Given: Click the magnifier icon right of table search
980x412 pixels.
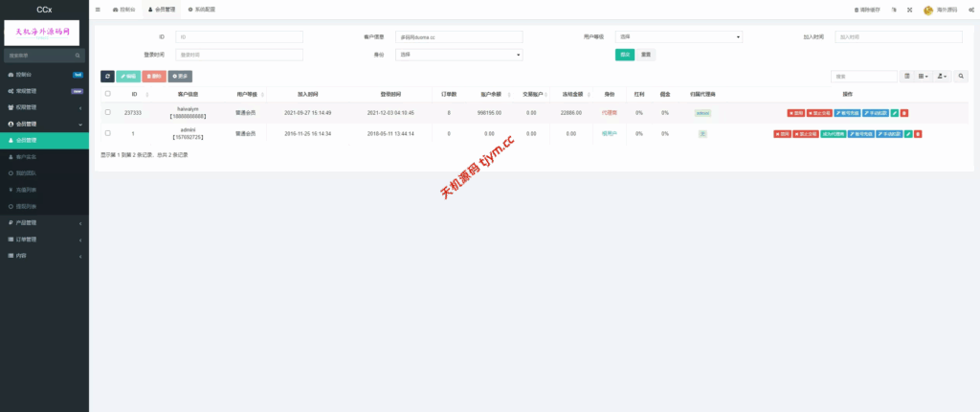Looking at the screenshot, I should click(x=961, y=76).
